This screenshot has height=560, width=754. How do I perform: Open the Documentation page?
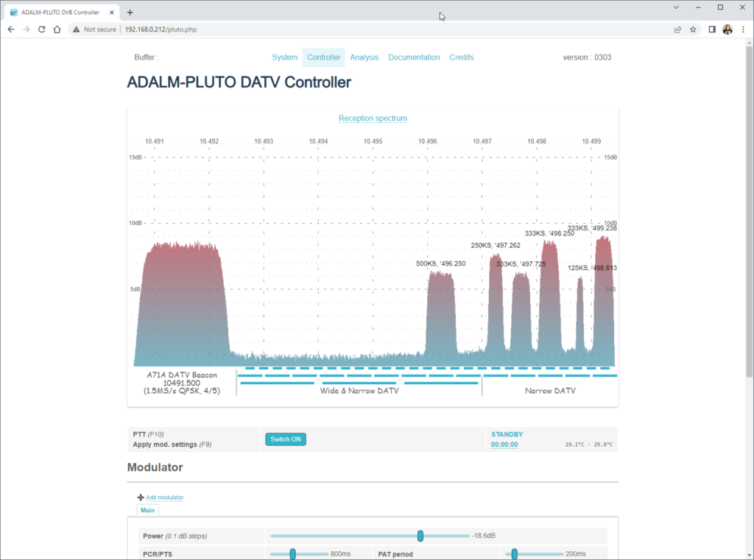414,57
